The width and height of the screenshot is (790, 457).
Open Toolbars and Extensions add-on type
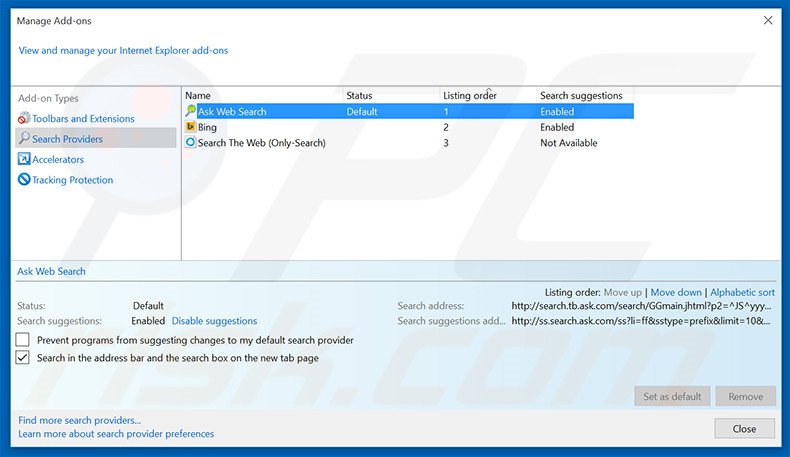83,118
